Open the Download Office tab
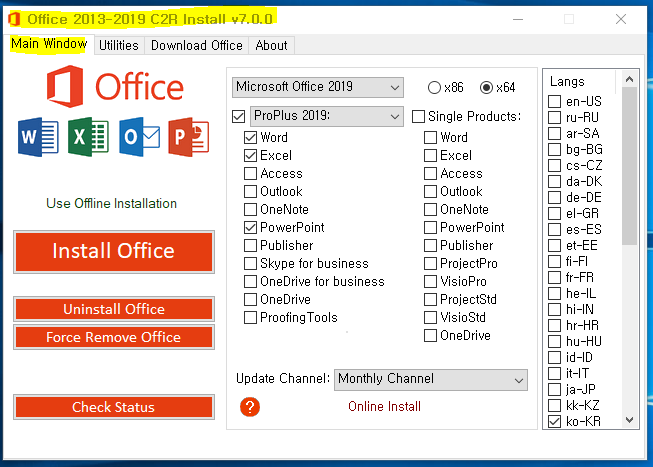Image resolution: width=653 pixels, height=467 pixels. point(197,45)
